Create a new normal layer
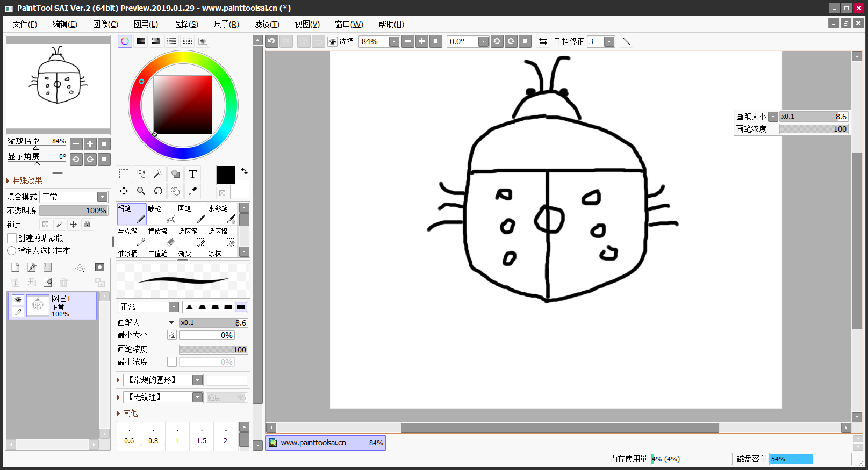This screenshot has width=868, height=470. (x=16, y=267)
